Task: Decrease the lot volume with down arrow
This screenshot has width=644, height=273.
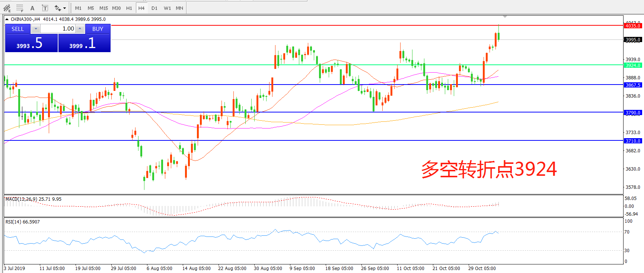Action: click(36, 29)
